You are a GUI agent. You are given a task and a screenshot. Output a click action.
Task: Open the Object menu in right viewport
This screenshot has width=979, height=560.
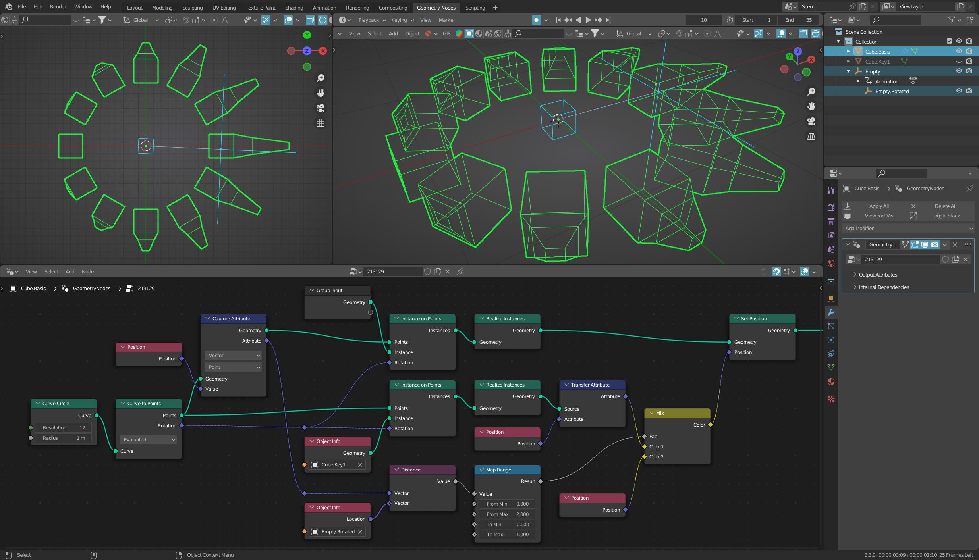(412, 33)
